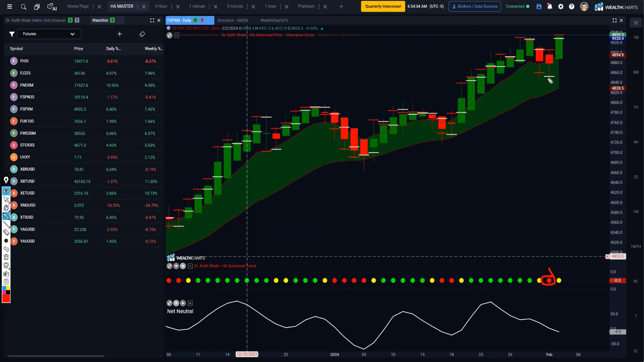Open the HA MASTER tab options menu
This screenshot has width=644, height=362.
pos(138,6)
